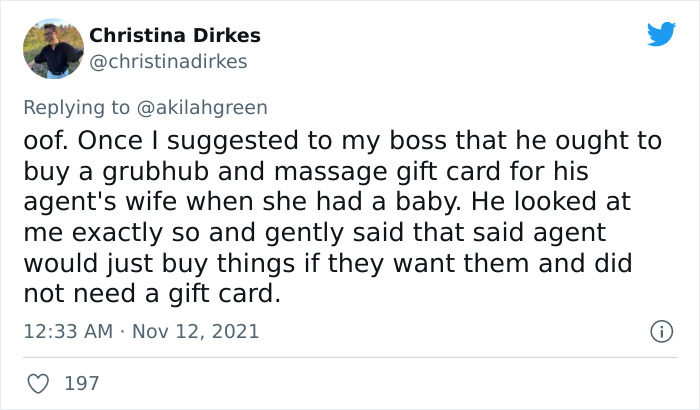Viewport: 700px width, 410px height.
Task: Click the 197 likes count
Action: (x=83, y=382)
